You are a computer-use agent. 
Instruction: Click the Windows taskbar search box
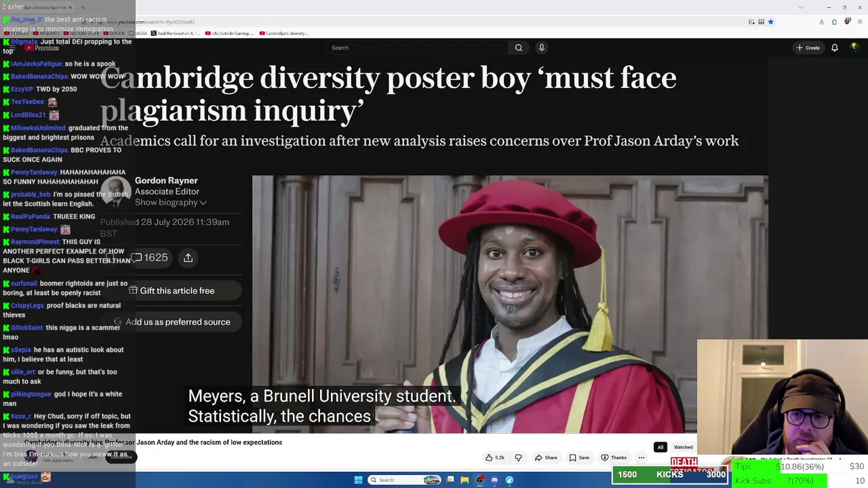[x=405, y=480]
